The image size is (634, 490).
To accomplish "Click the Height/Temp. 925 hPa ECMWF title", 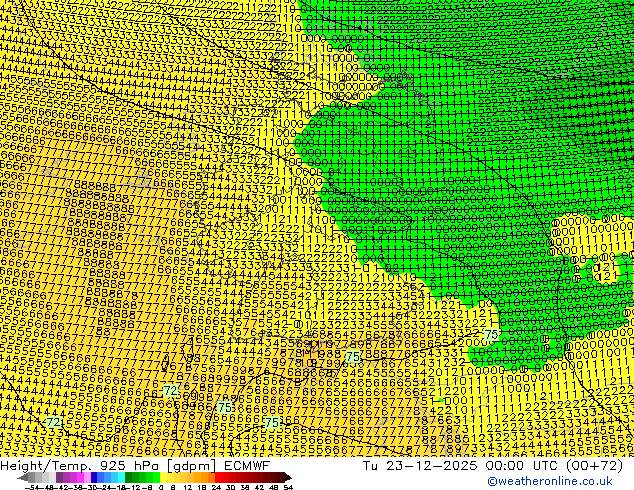I will pyautogui.click(x=135, y=465).
